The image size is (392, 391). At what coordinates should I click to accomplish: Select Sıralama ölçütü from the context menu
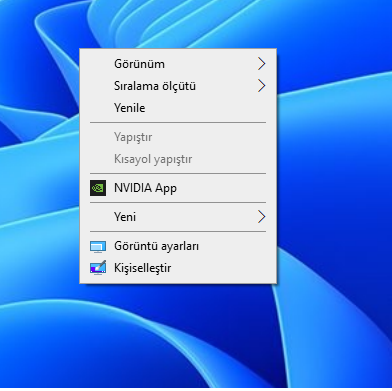178,86
